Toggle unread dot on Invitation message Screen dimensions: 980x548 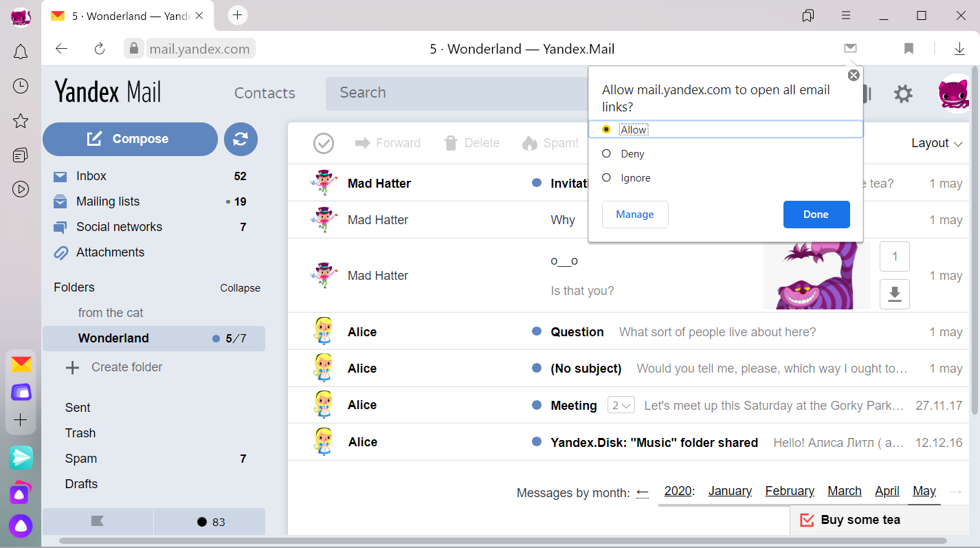pyautogui.click(x=537, y=183)
